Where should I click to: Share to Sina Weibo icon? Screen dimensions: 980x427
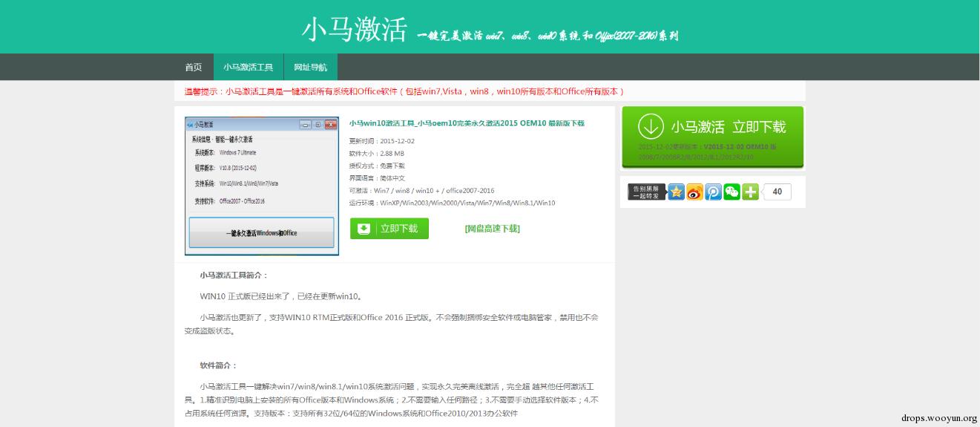(694, 192)
